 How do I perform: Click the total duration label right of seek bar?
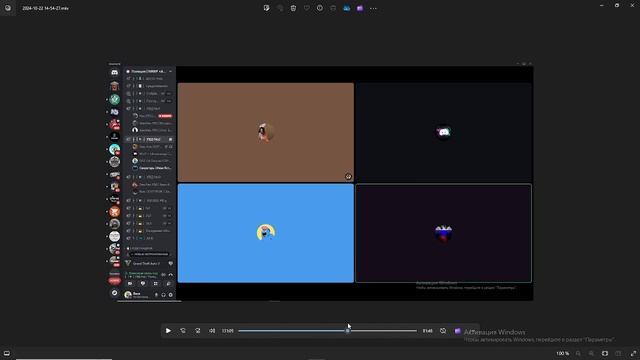[x=427, y=331]
